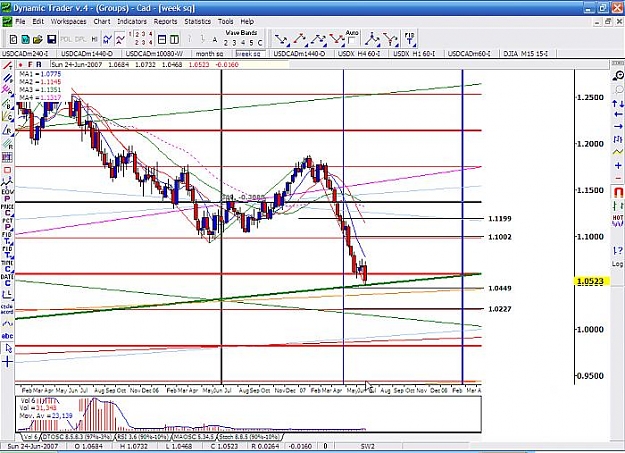Click the 1.0227 price level label

pyautogui.click(x=499, y=309)
